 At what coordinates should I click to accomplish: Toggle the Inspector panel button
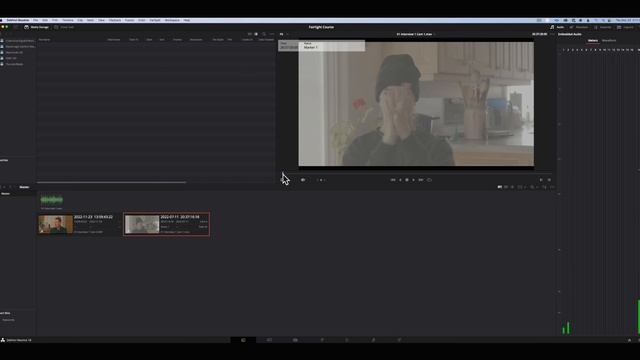[602, 27]
